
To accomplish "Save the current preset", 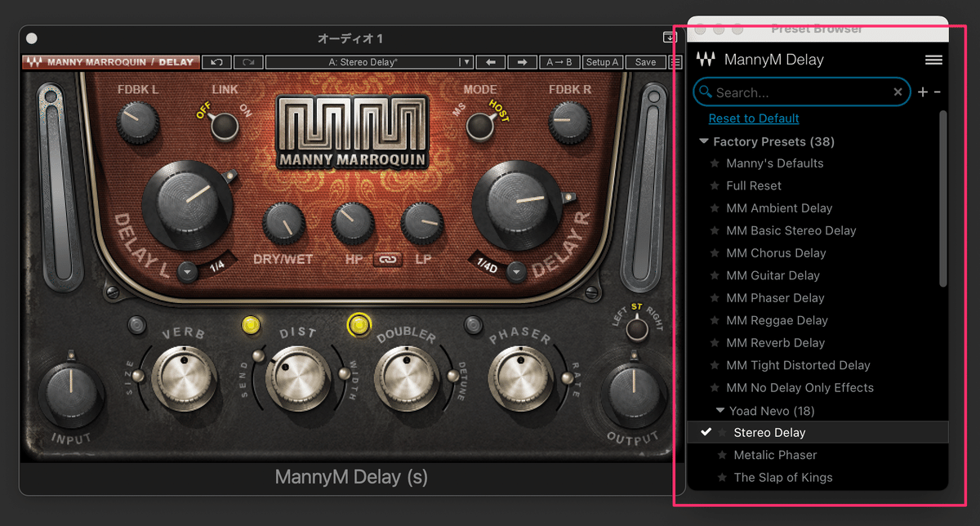I will click(x=645, y=62).
